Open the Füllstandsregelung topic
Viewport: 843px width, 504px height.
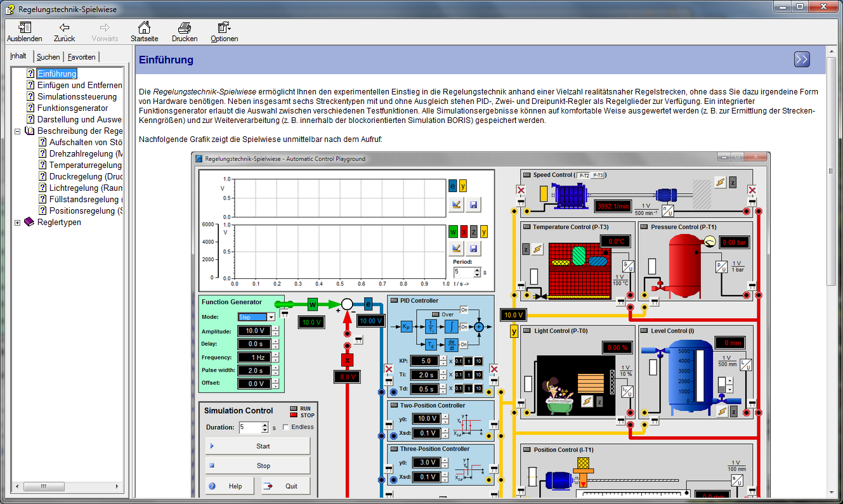(x=86, y=199)
